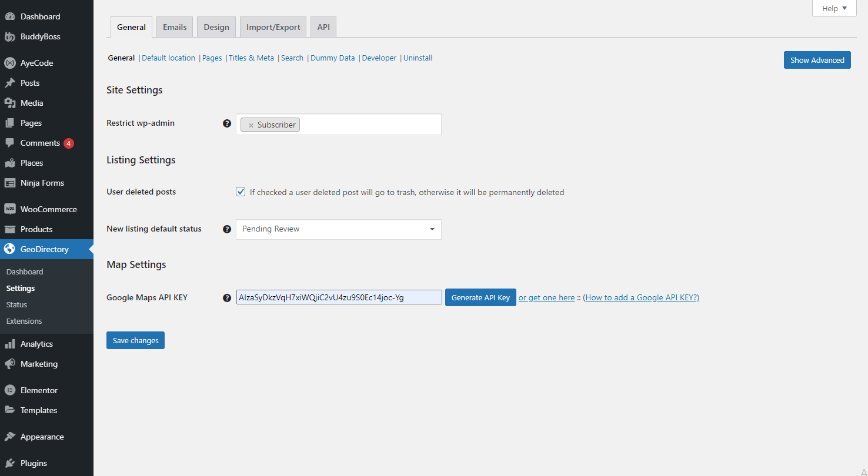This screenshot has height=476, width=868.
Task: Open the New listing default status dropdown
Action: click(x=338, y=229)
